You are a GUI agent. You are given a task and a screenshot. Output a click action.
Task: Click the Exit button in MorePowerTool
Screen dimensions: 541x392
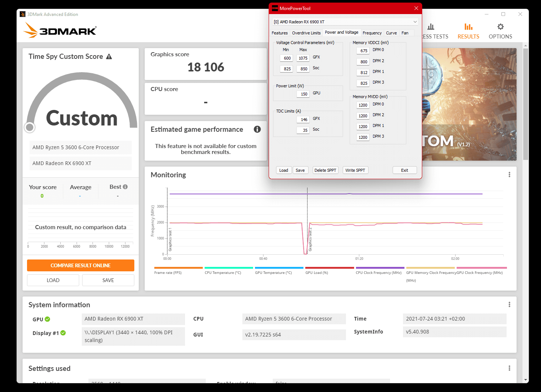(404, 170)
